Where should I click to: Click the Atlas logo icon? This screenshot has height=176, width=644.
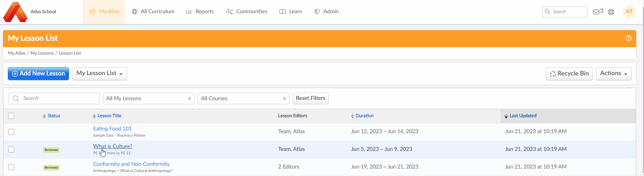(15, 12)
